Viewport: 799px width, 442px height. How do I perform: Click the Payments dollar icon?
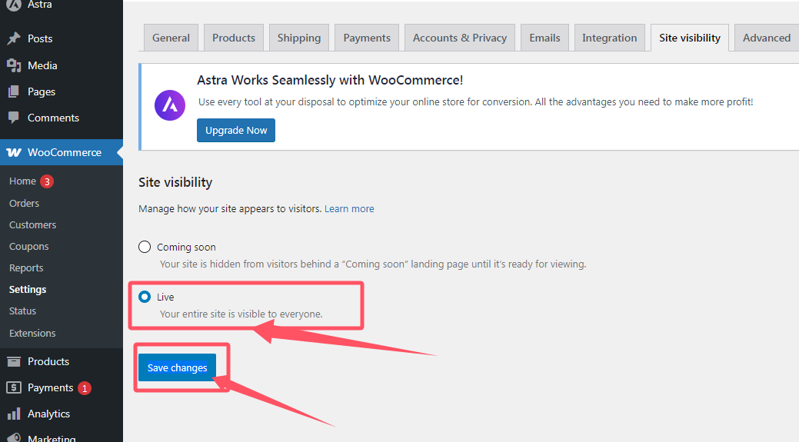(x=13, y=388)
